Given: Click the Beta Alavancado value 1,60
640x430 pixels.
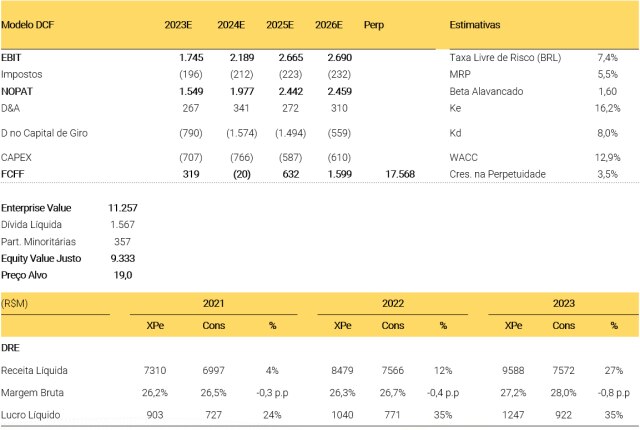Looking at the screenshot, I should pyautogui.click(x=610, y=92).
